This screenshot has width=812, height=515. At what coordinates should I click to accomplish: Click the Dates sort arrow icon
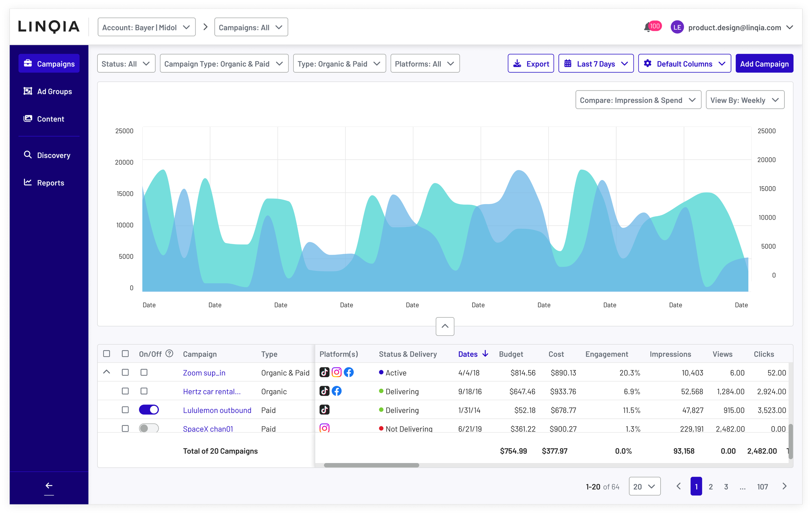(485, 354)
